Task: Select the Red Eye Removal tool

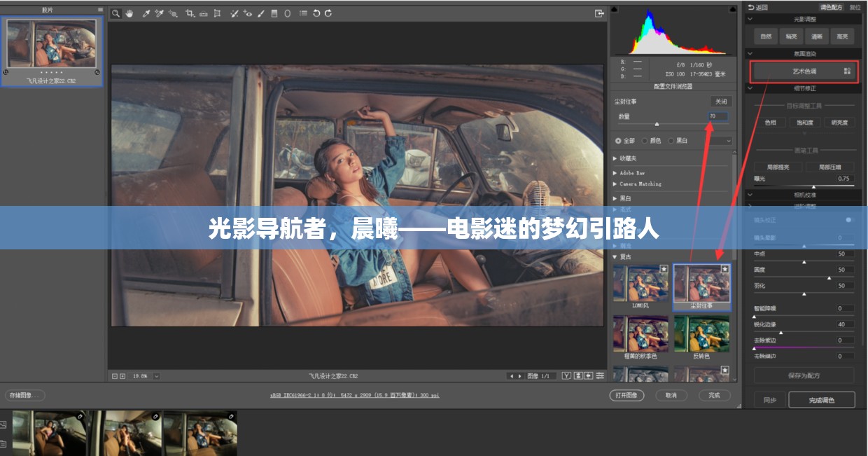Action: pyautogui.click(x=247, y=13)
